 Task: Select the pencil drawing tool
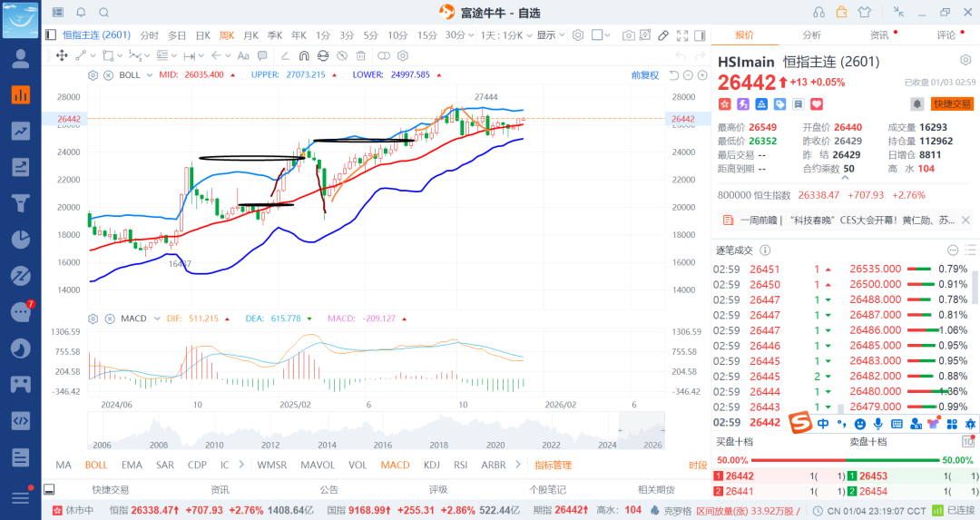pyautogui.click(x=663, y=35)
